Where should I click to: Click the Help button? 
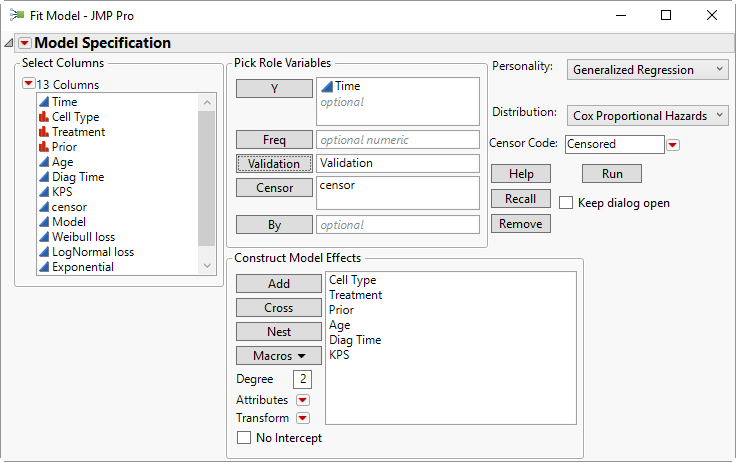tap(521, 174)
